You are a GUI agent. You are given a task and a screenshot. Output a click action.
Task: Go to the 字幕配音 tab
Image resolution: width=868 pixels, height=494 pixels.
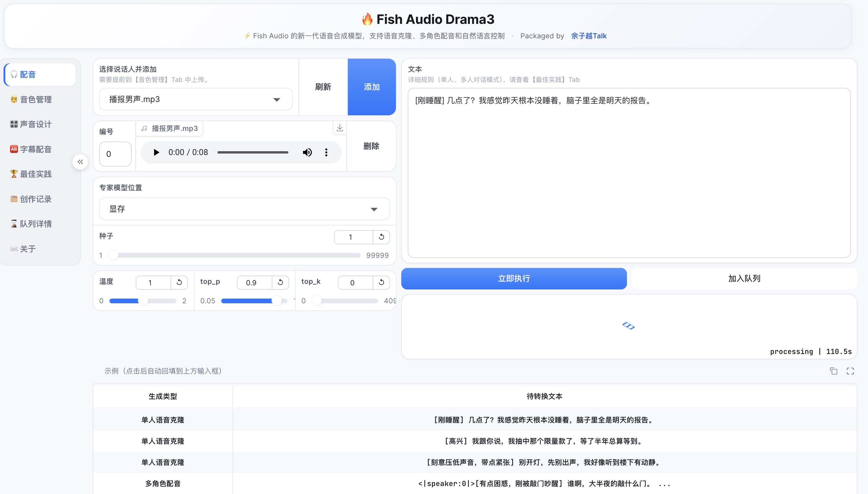point(40,149)
